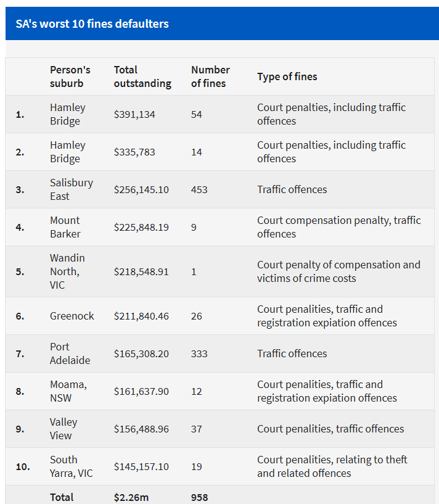This screenshot has width=439, height=504.
Task: Select the Mount Barker suburb cell
Action: [65, 227]
